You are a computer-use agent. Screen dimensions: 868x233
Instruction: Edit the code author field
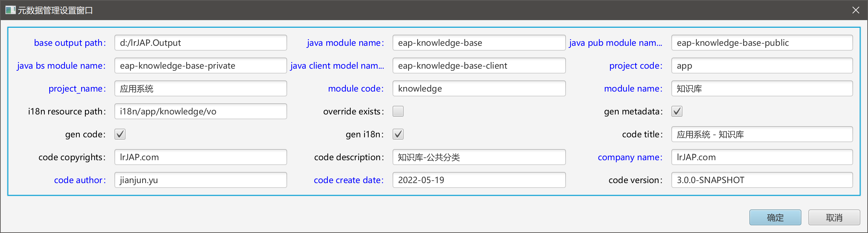201,180
